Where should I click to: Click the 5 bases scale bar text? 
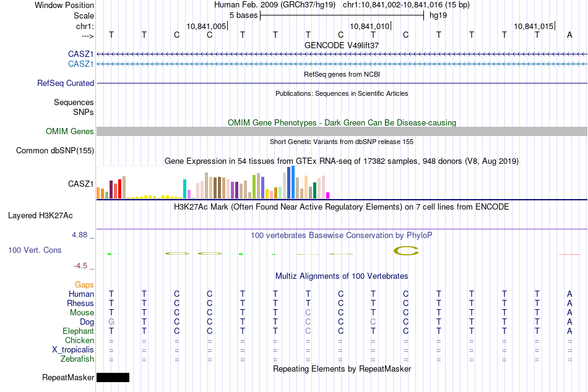[x=244, y=15]
